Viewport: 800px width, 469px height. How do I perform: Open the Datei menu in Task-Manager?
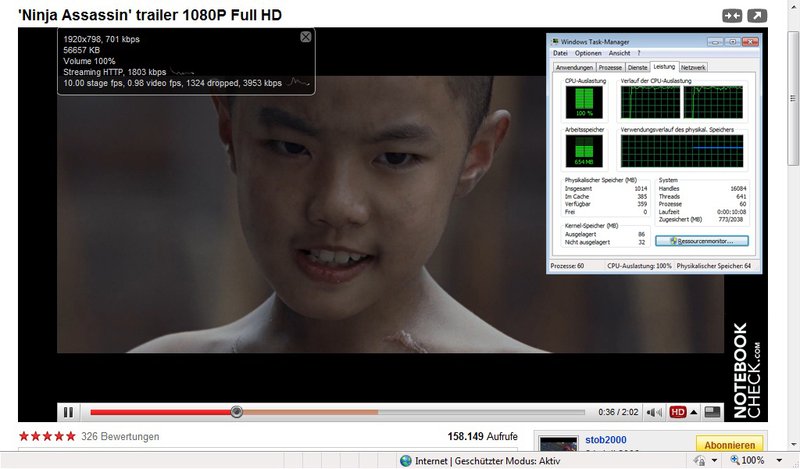pyautogui.click(x=560, y=53)
